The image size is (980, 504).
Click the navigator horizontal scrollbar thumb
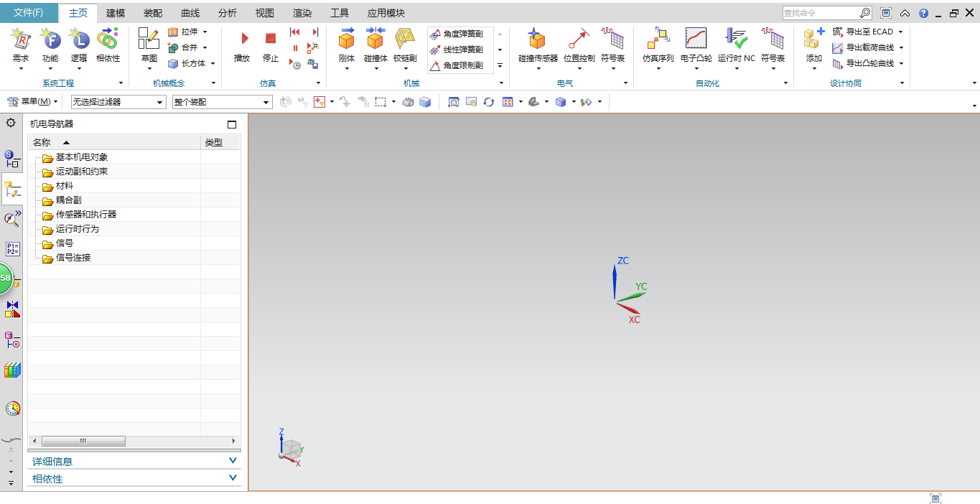coord(83,441)
